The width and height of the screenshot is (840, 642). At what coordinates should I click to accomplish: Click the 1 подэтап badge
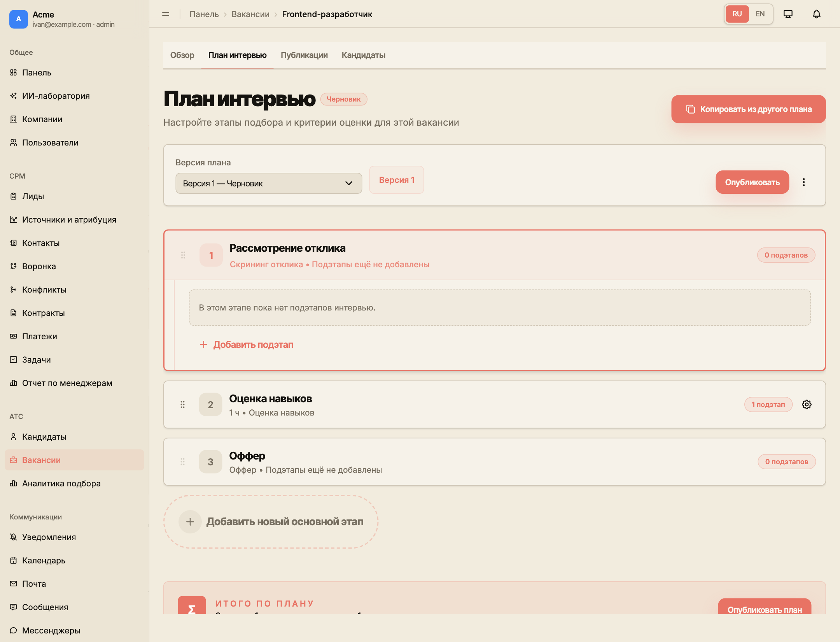pyautogui.click(x=768, y=405)
